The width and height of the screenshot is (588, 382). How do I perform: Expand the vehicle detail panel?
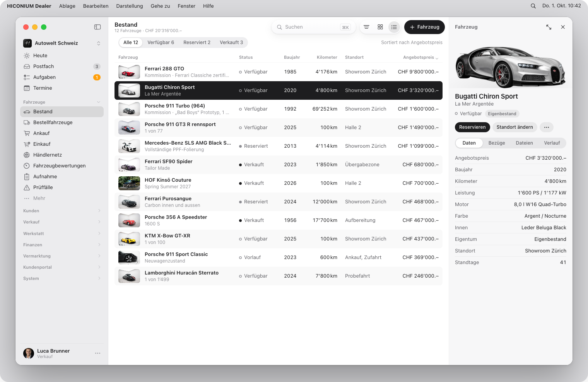[549, 27]
